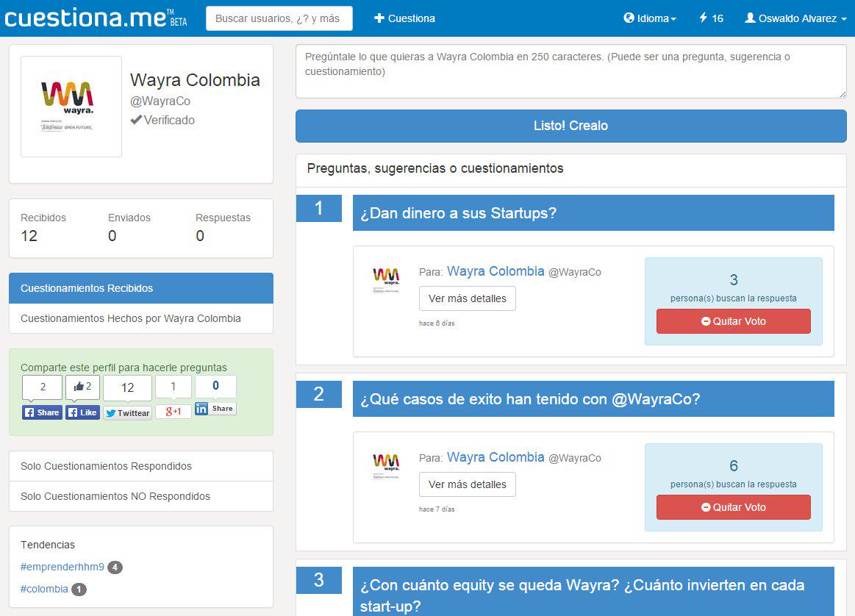Click Ver más detalles for question 1

[468, 298]
